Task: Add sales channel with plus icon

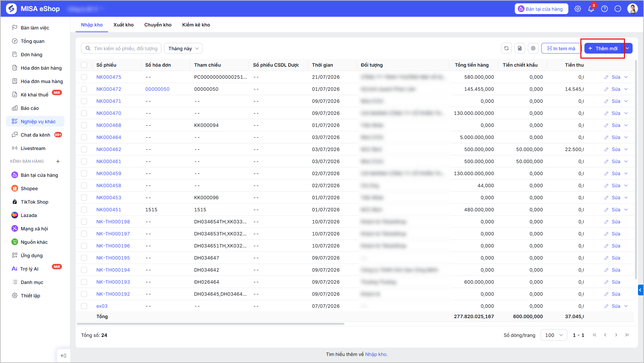Action: coord(58,161)
